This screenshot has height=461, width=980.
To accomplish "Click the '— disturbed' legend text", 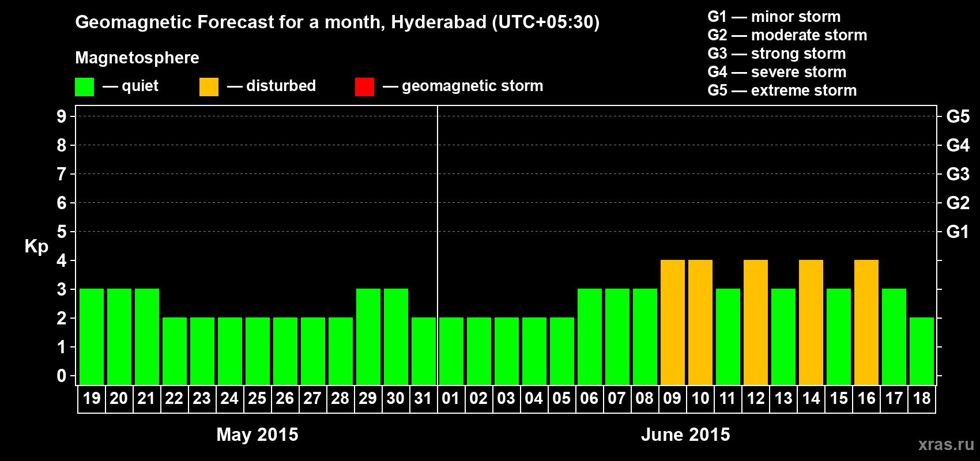I will pos(272,86).
